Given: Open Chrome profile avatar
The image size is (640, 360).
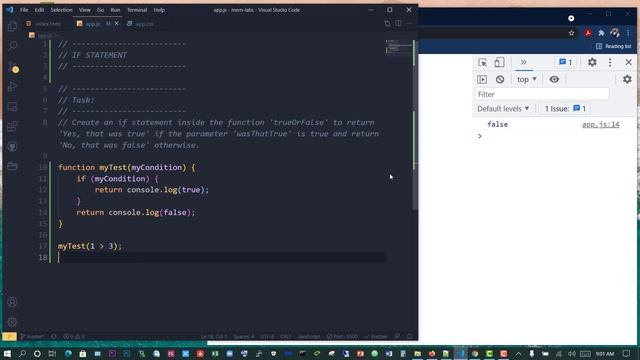Looking at the screenshot, I should 615,33.
